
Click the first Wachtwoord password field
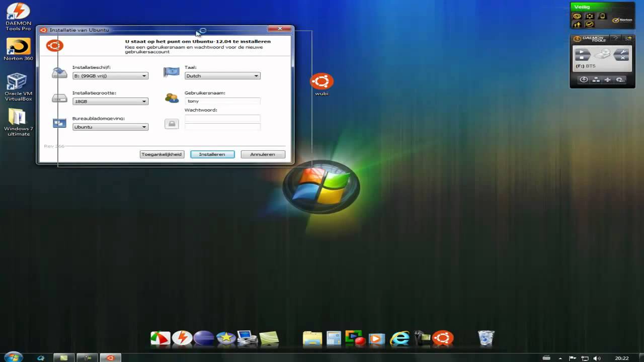point(222,118)
